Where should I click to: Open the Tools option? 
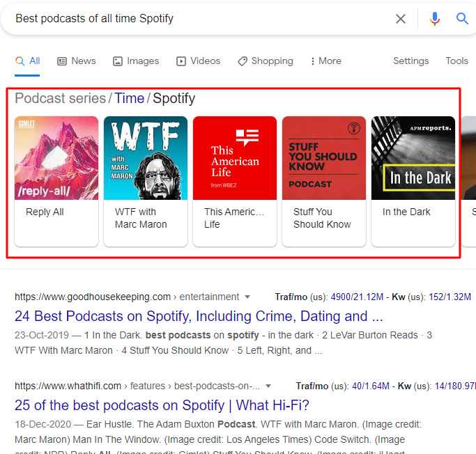pos(456,61)
